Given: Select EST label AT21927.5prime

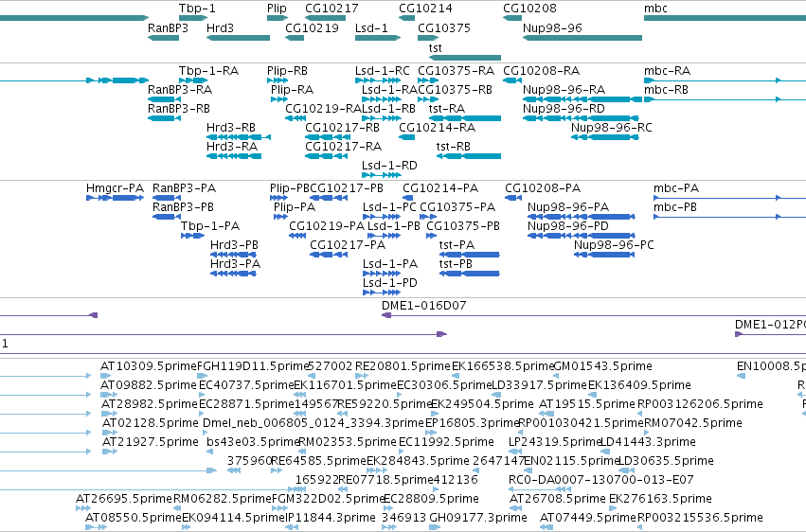Looking at the screenshot, I should click(151, 442).
